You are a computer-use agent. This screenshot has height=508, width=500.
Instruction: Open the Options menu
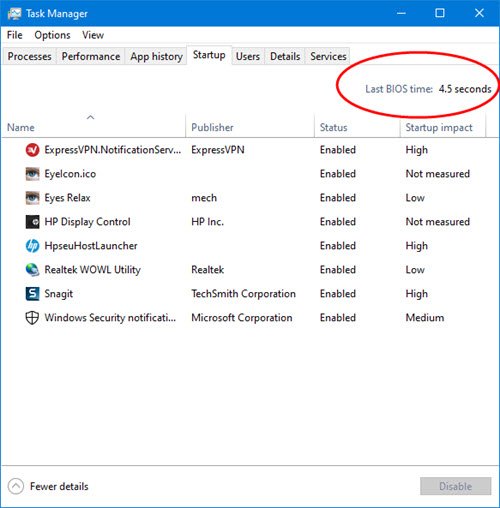coord(52,35)
